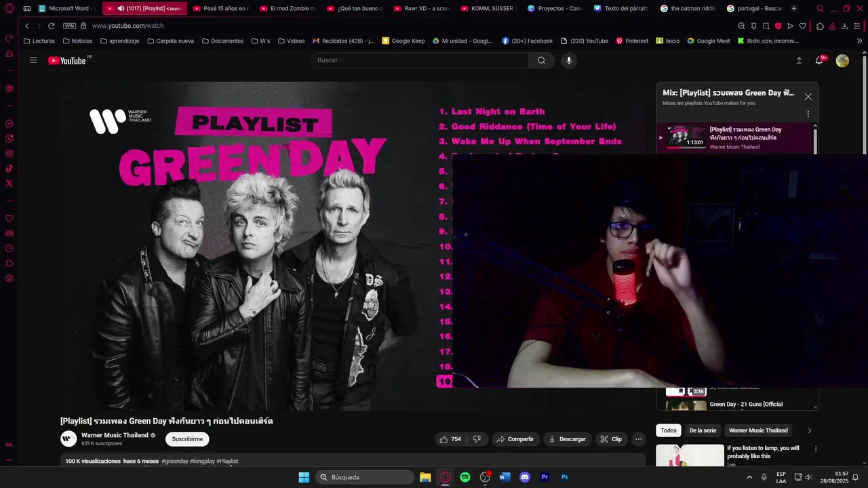Like the video with 754 likes
Viewport: 868px width, 488px height.
pyautogui.click(x=450, y=439)
